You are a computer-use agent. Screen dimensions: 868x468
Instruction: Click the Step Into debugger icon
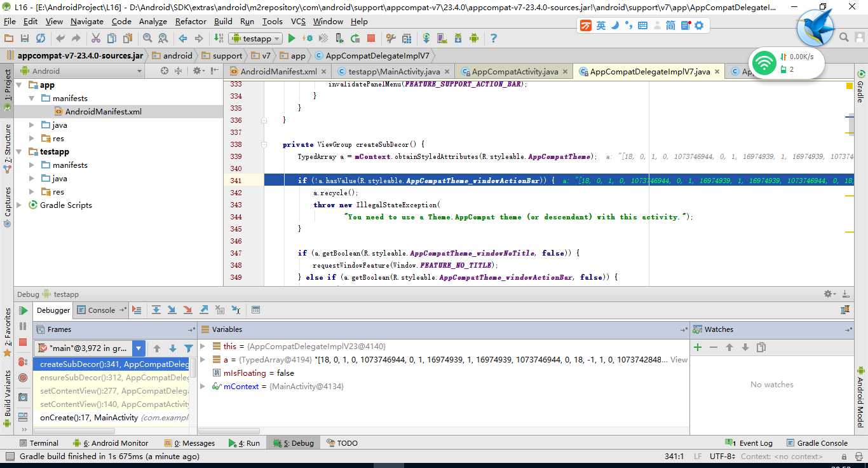coord(172,310)
